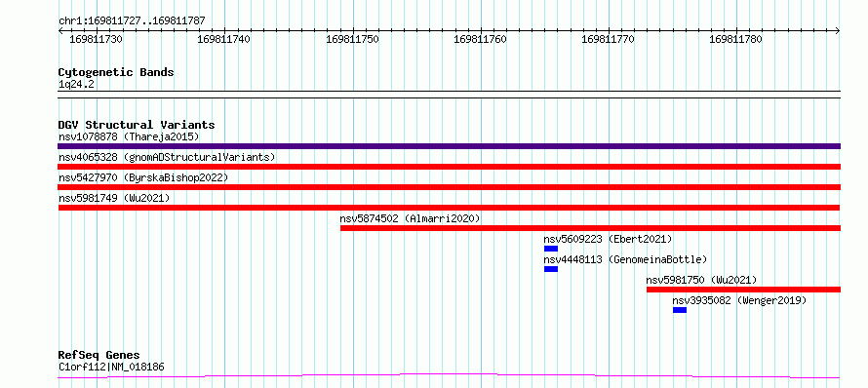Screen dimensions: 868x388
Task: Click the red bar under nsv4065328
Action: click(x=449, y=167)
